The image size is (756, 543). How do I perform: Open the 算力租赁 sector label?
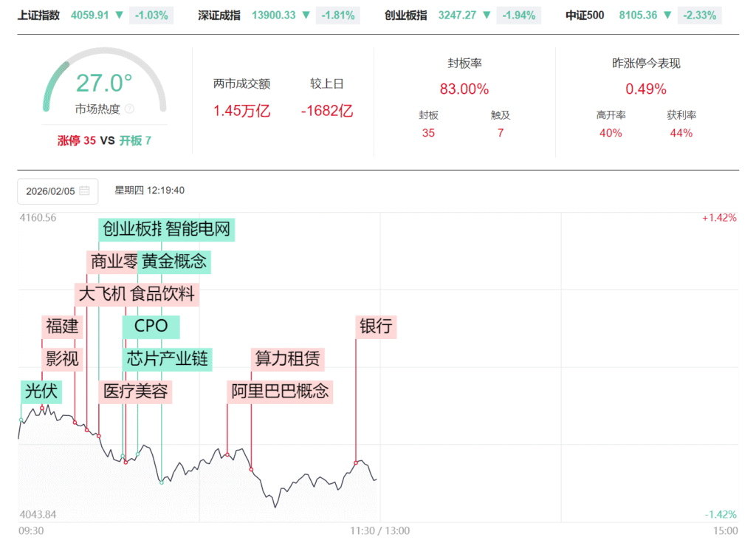(x=287, y=359)
